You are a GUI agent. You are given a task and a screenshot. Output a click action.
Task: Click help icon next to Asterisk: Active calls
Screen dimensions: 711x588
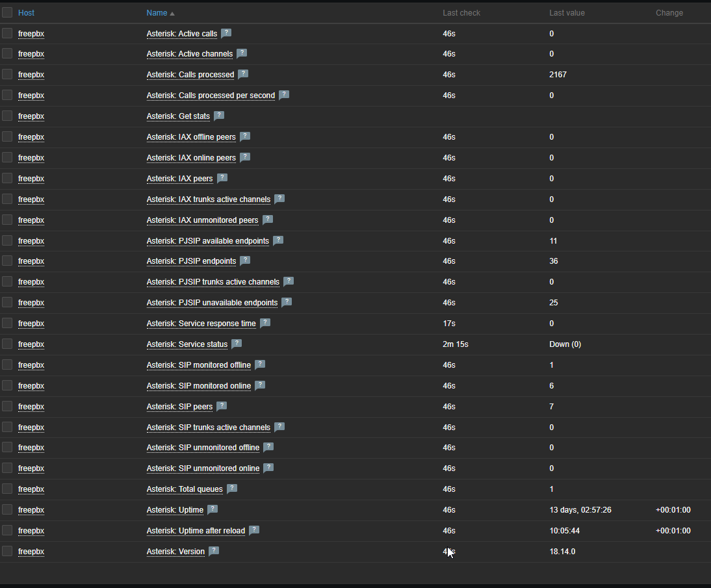(x=226, y=33)
